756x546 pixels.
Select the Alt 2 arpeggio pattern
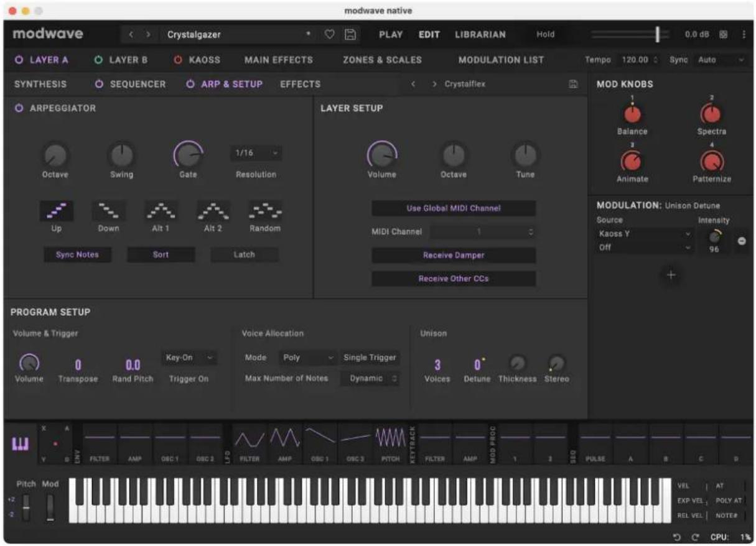[213, 211]
